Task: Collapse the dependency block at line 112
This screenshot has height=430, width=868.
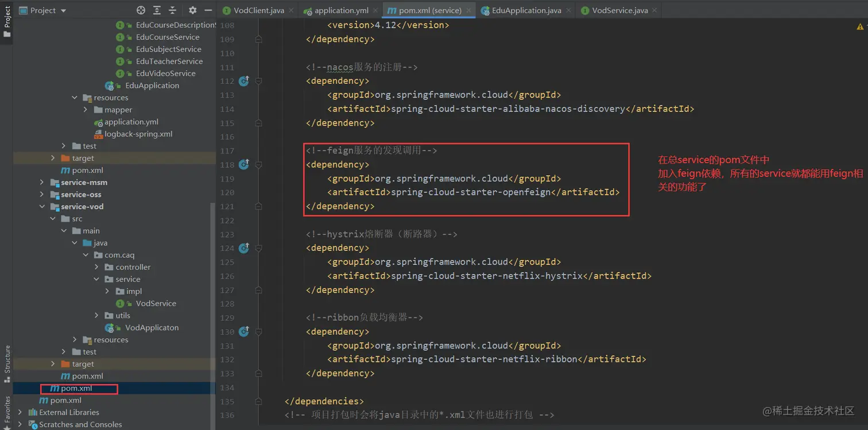Action: pyautogui.click(x=258, y=81)
